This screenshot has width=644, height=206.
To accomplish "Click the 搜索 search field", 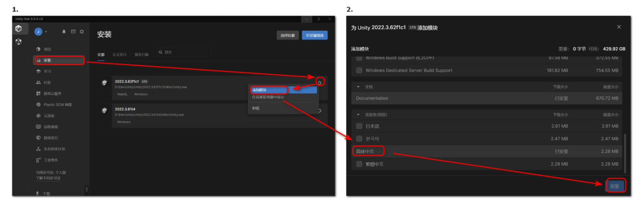I will (183, 52).
